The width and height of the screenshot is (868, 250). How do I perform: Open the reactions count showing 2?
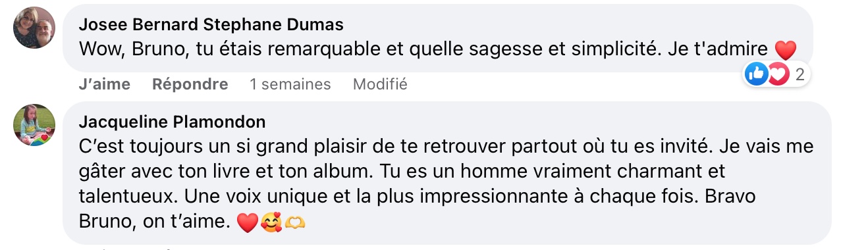tap(800, 74)
